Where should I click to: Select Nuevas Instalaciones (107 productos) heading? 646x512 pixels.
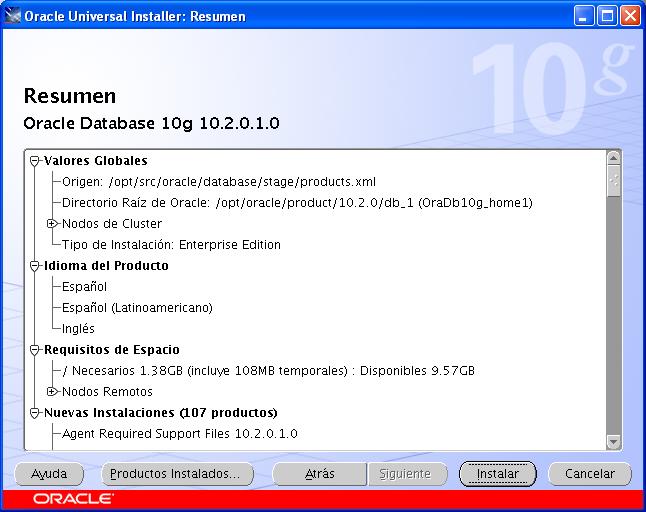(x=161, y=413)
